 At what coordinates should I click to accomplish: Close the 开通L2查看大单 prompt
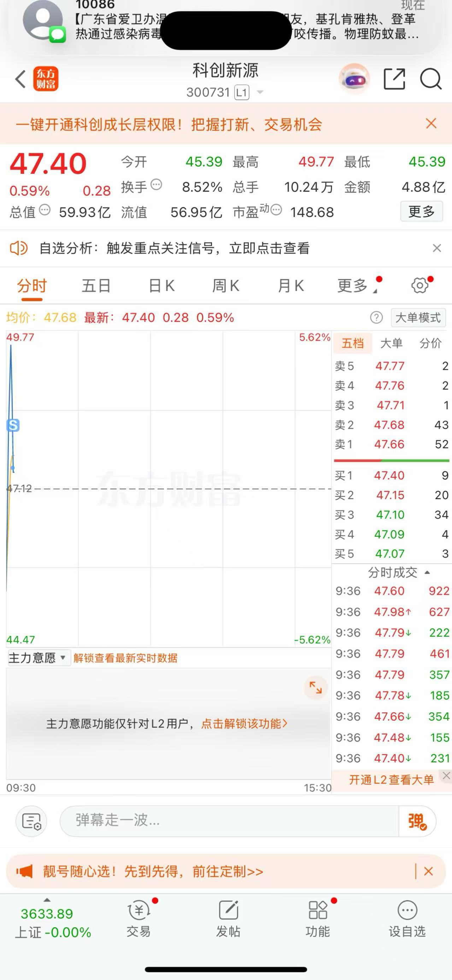446,776
